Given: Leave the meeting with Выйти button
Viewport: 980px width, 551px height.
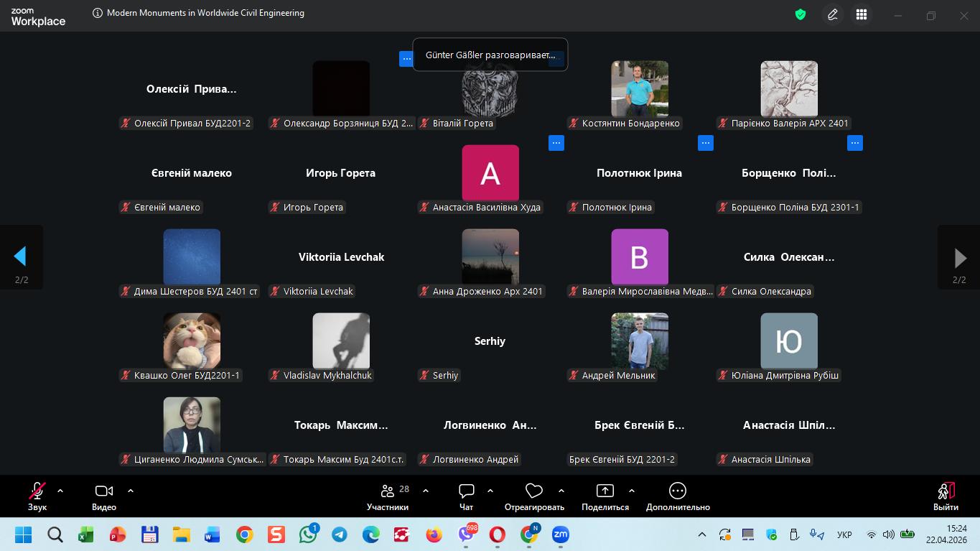Looking at the screenshot, I should [946, 496].
